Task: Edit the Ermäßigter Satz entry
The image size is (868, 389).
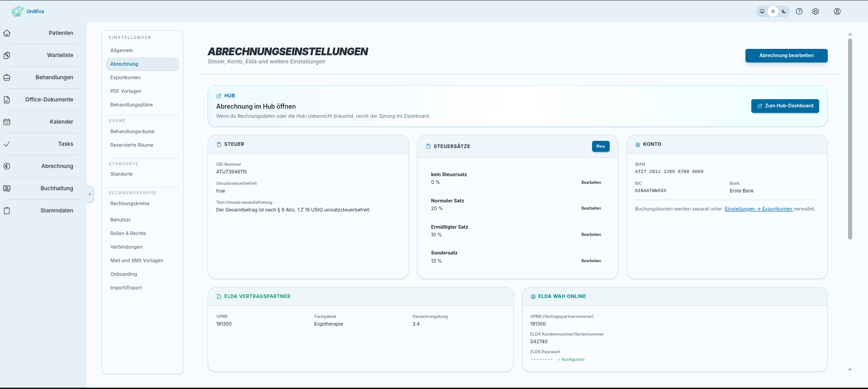Action: pyautogui.click(x=591, y=235)
